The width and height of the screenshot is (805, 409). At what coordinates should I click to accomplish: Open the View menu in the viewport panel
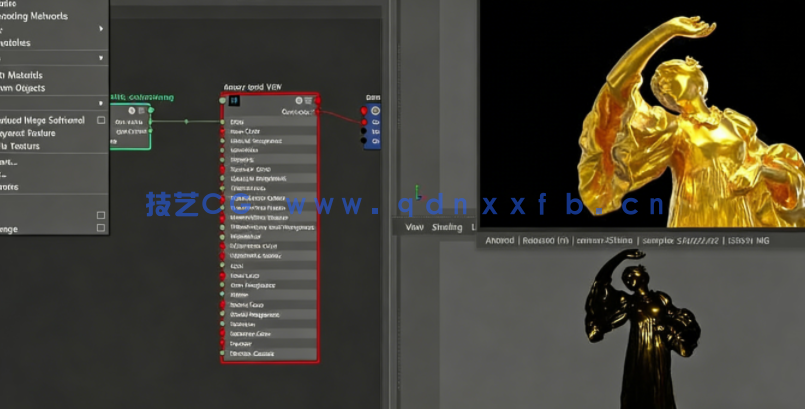coord(414,228)
